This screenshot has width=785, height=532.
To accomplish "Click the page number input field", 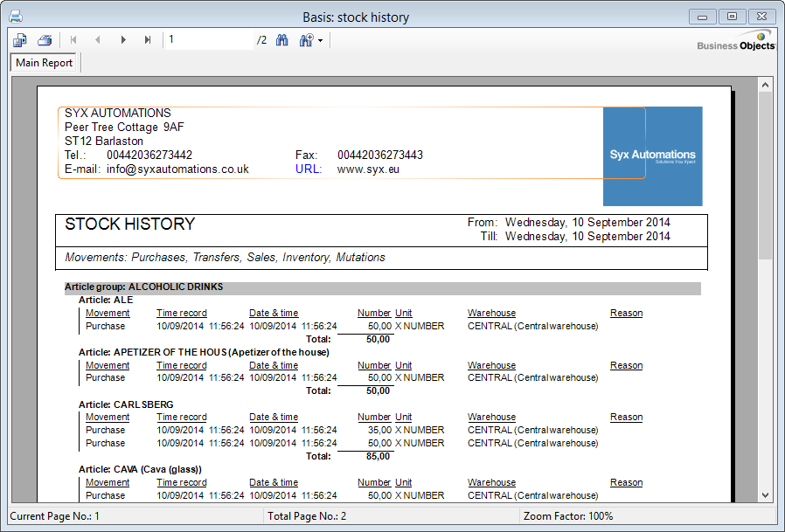I will click(210, 40).
